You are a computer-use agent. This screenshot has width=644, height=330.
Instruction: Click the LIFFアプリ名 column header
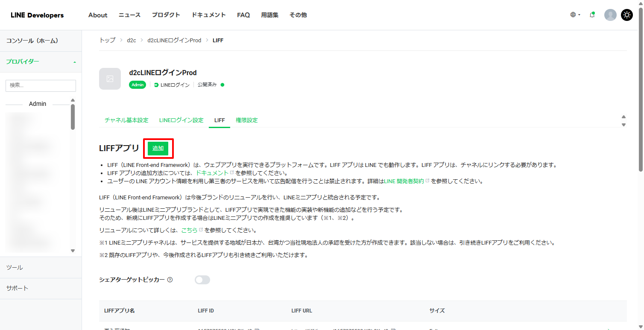120,311
